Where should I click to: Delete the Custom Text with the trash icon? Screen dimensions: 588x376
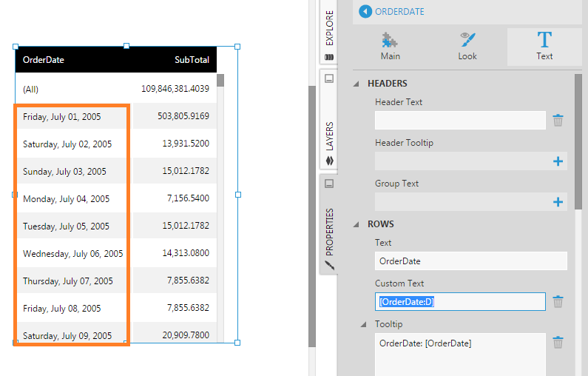pos(558,301)
